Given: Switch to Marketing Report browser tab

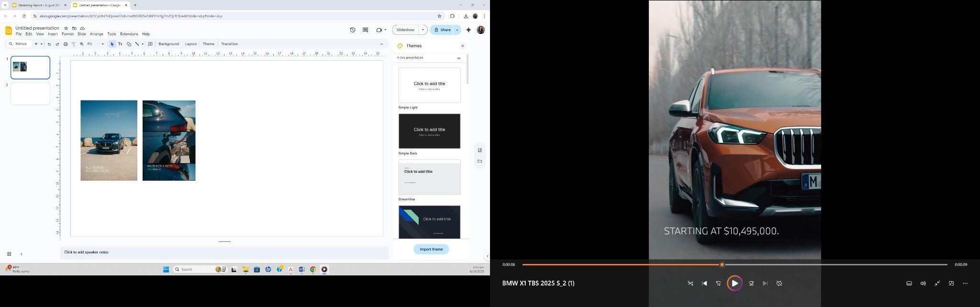Looking at the screenshot, I should pos(39,5).
